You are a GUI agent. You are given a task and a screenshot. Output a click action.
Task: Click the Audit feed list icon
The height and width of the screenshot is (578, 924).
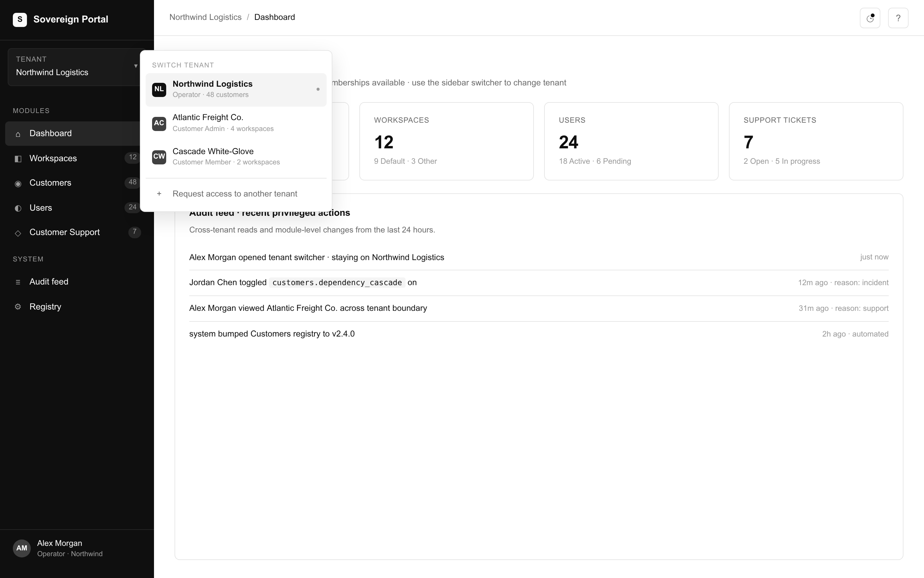(x=18, y=282)
